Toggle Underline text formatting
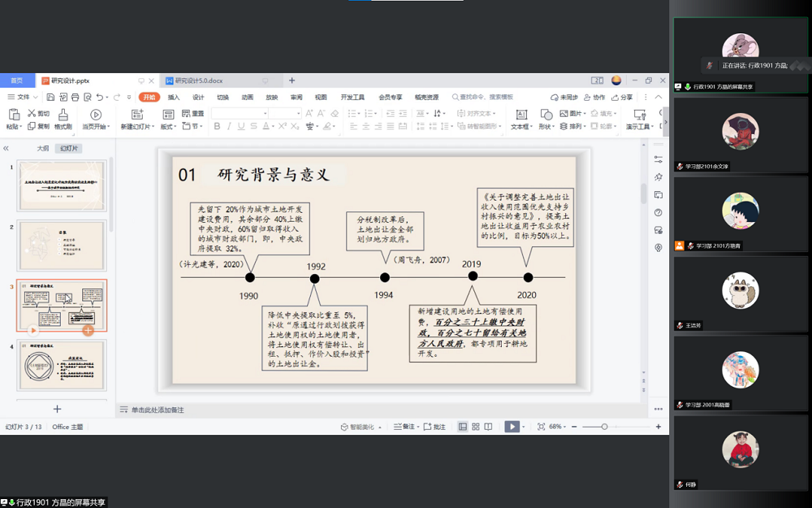 click(241, 127)
